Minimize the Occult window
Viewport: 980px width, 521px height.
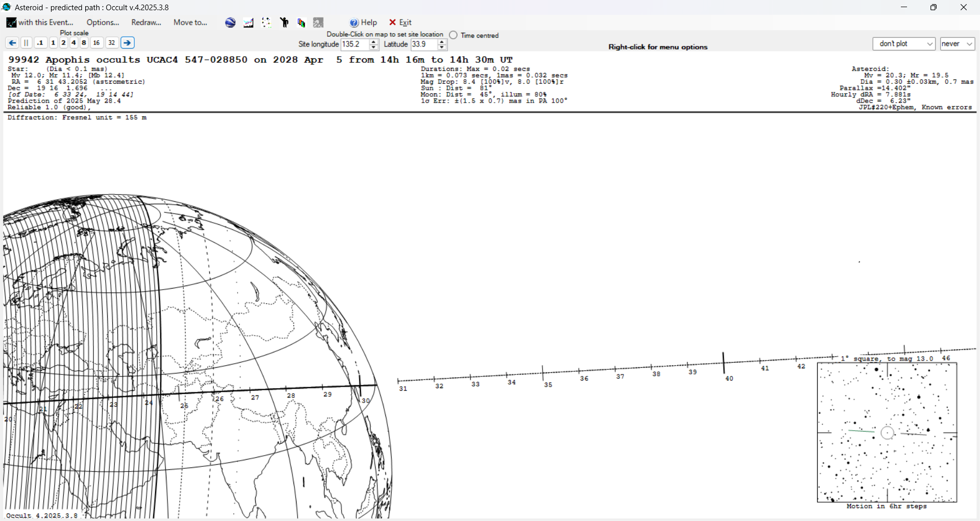click(904, 7)
